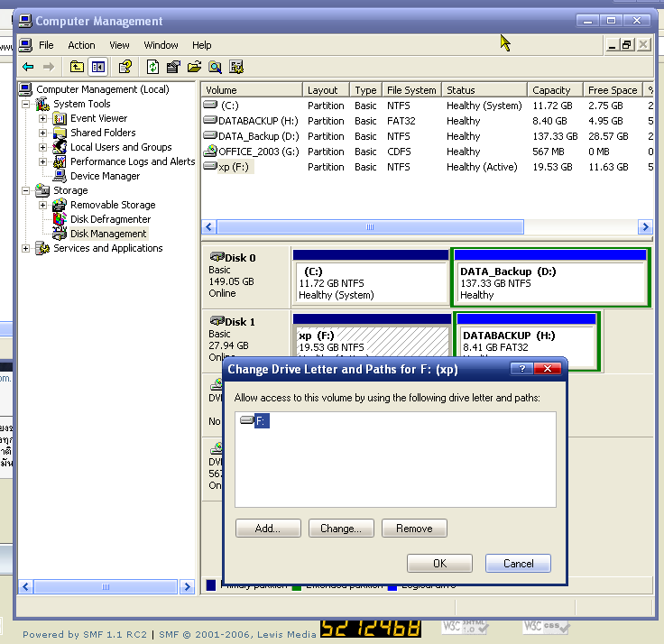Select DATABACKUP (H:) partition block on Disk 1
The width and height of the screenshot is (664, 644).
(526, 341)
